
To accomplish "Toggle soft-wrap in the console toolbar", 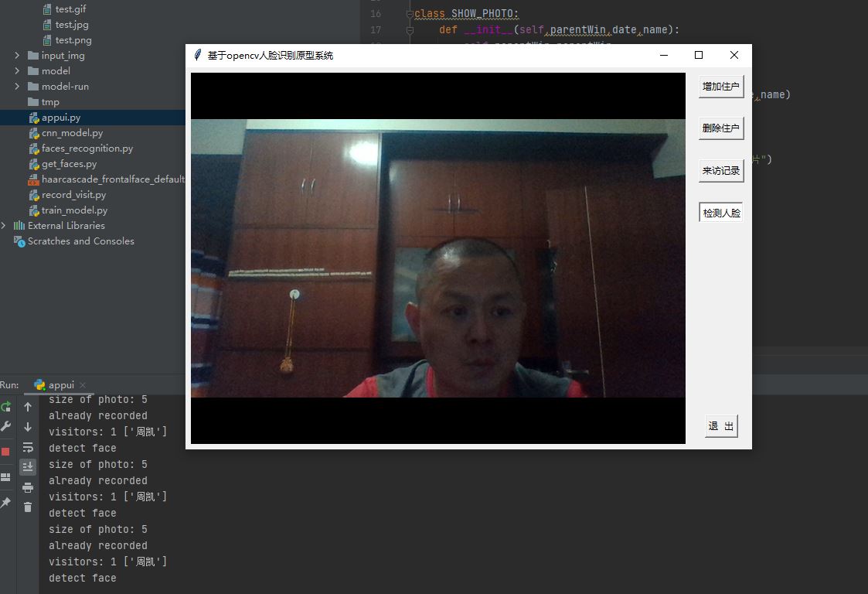I will coord(28,447).
